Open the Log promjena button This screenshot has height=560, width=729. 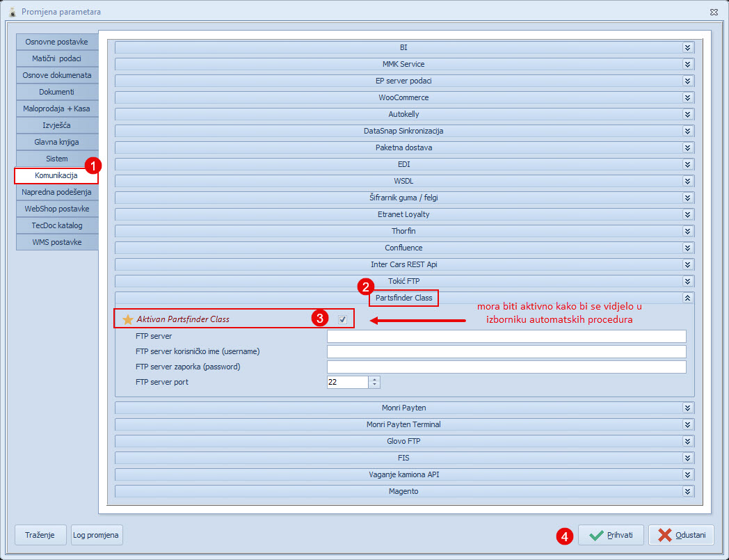pos(97,535)
